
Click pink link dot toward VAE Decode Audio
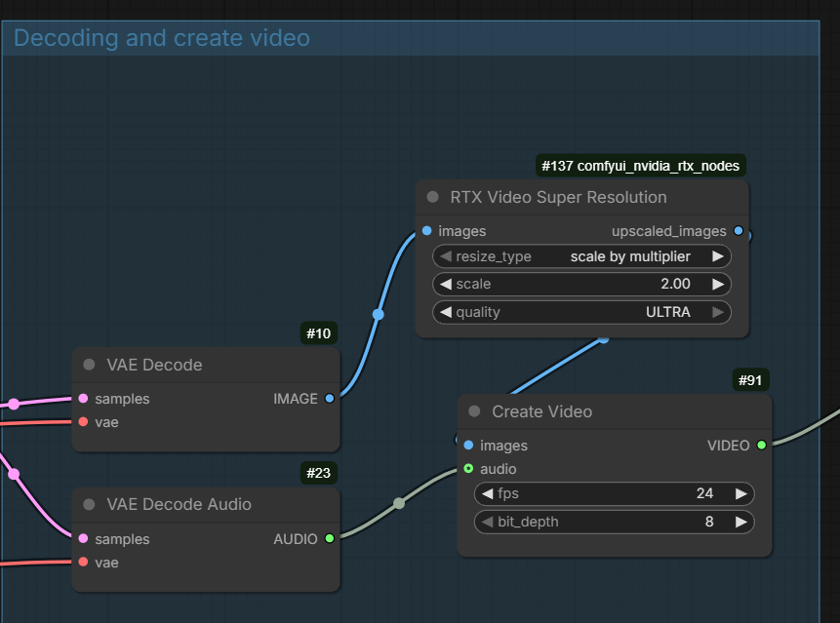(14, 474)
